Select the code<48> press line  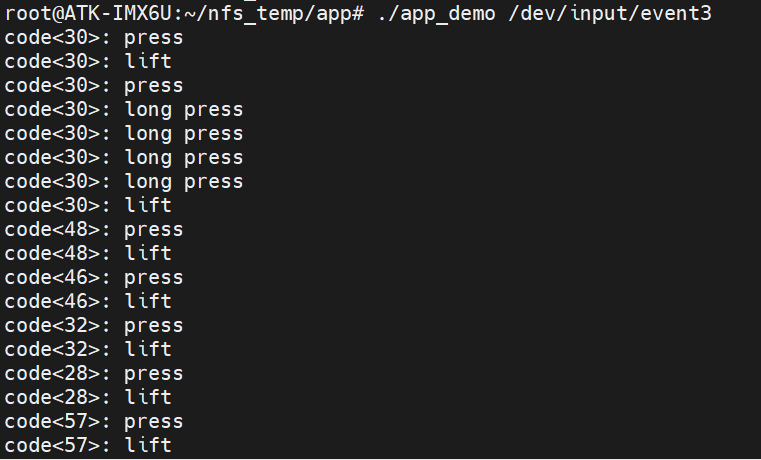pos(94,230)
